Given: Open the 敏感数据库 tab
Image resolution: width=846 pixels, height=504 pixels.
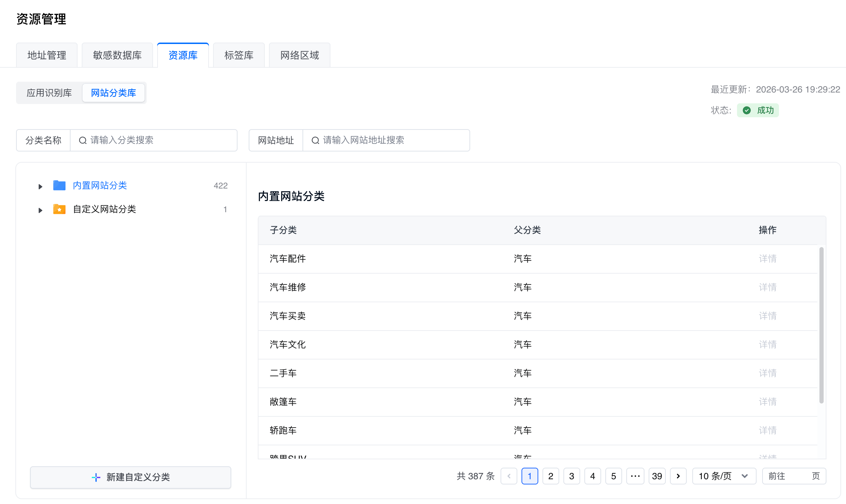Looking at the screenshot, I should (x=117, y=55).
